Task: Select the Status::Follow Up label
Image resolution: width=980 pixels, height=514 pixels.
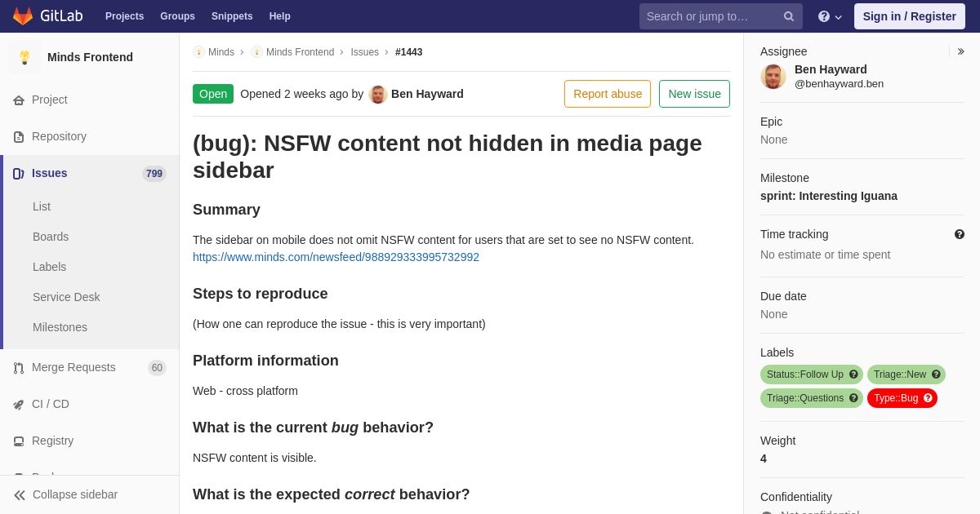Action: click(x=804, y=374)
